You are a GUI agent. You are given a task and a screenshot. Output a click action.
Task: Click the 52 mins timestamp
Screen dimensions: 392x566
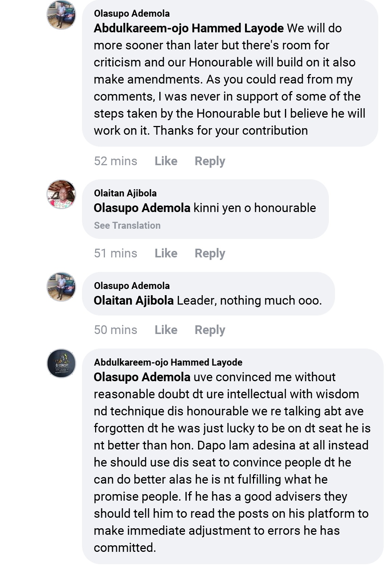click(115, 161)
